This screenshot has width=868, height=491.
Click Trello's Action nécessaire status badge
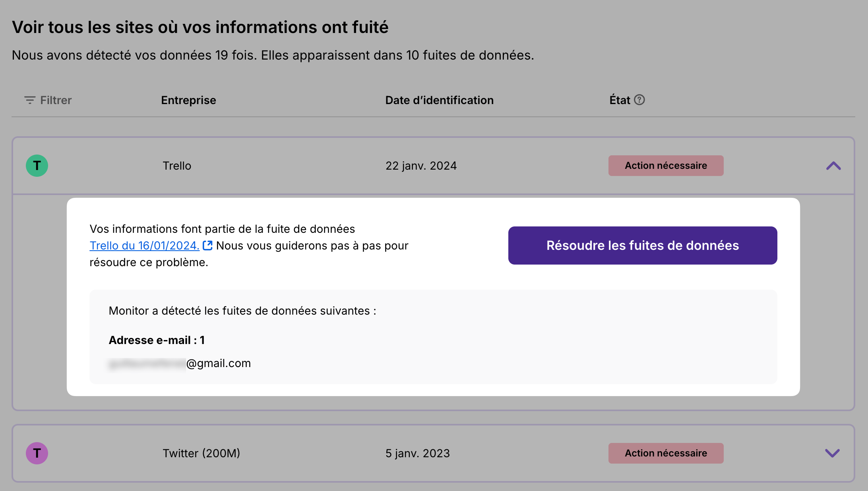[x=666, y=166]
